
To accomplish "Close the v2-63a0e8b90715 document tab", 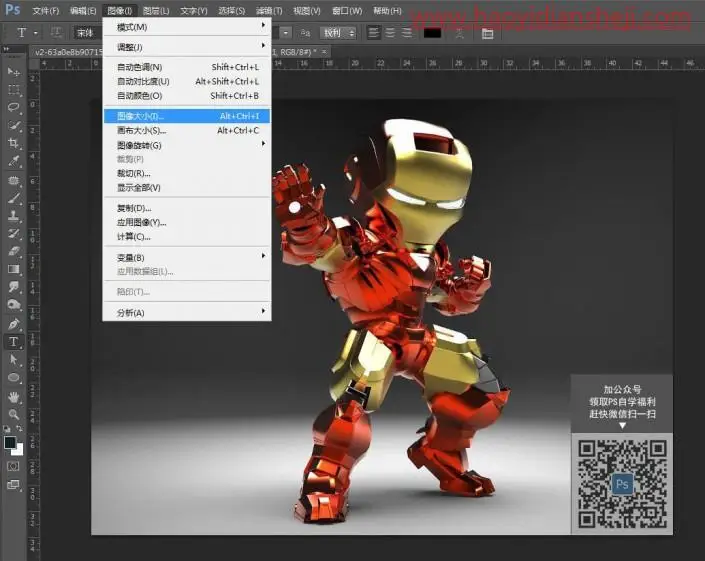I will [324, 52].
